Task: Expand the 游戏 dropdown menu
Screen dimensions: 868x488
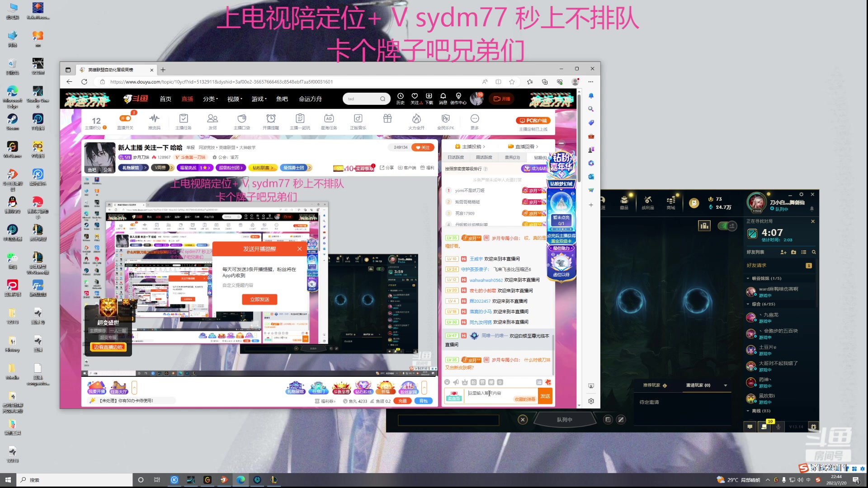Action: tap(259, 99)
